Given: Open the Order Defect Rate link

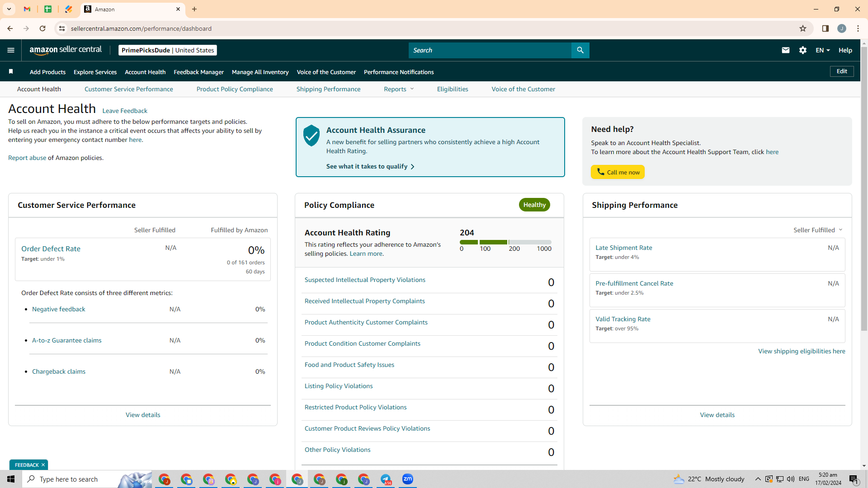Looking at the screenshot, I should [51, 249].
